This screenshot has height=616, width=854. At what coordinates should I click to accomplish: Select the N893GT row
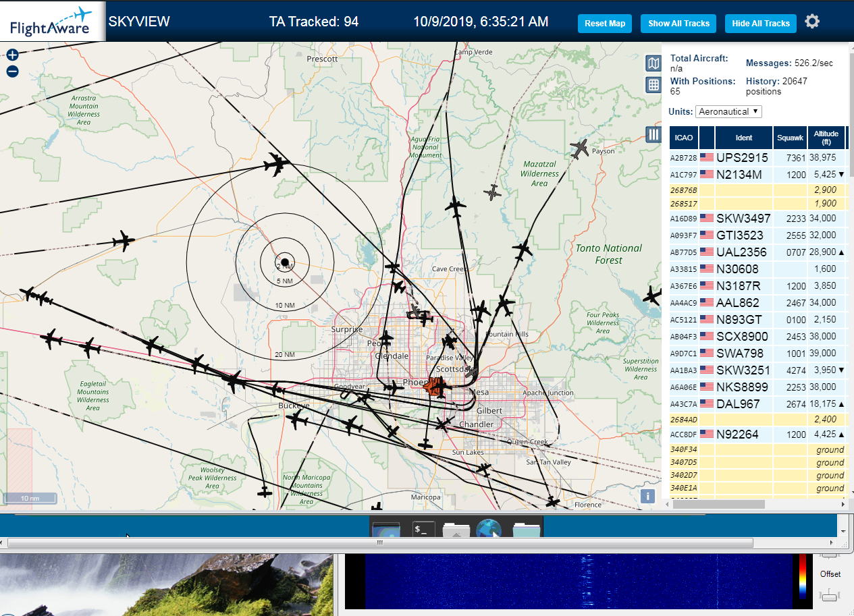click(758, 320)
